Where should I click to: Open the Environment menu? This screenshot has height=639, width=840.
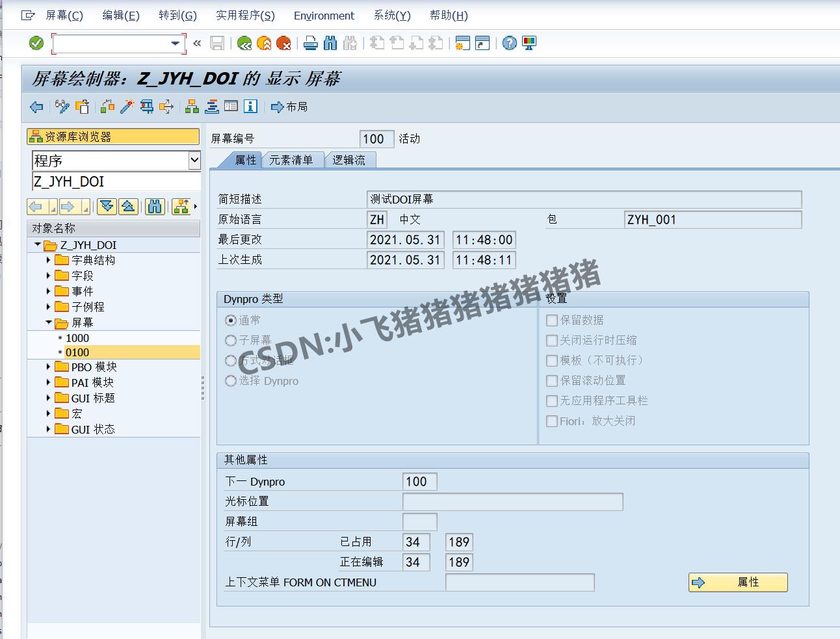tap(324, 15)
